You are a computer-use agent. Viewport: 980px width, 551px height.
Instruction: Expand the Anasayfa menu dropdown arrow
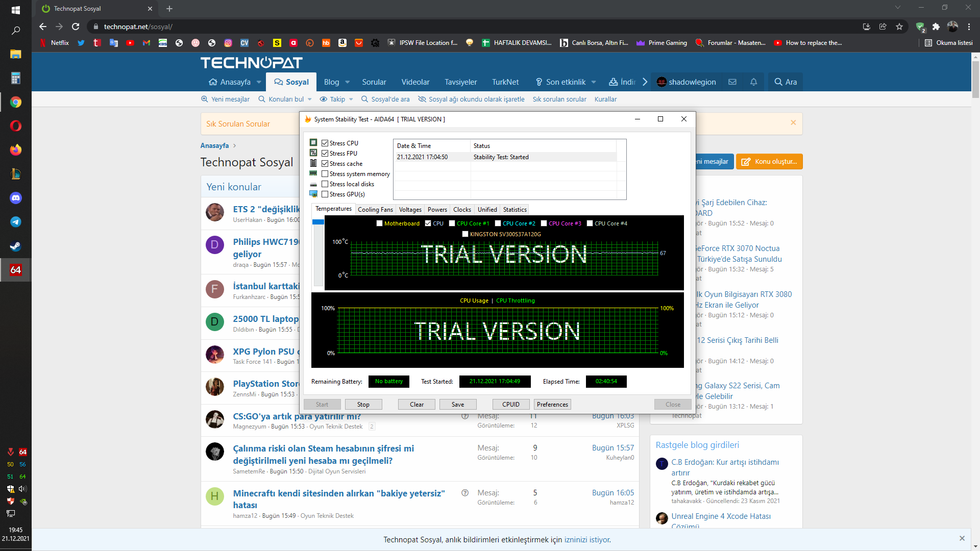click(259, 82)
